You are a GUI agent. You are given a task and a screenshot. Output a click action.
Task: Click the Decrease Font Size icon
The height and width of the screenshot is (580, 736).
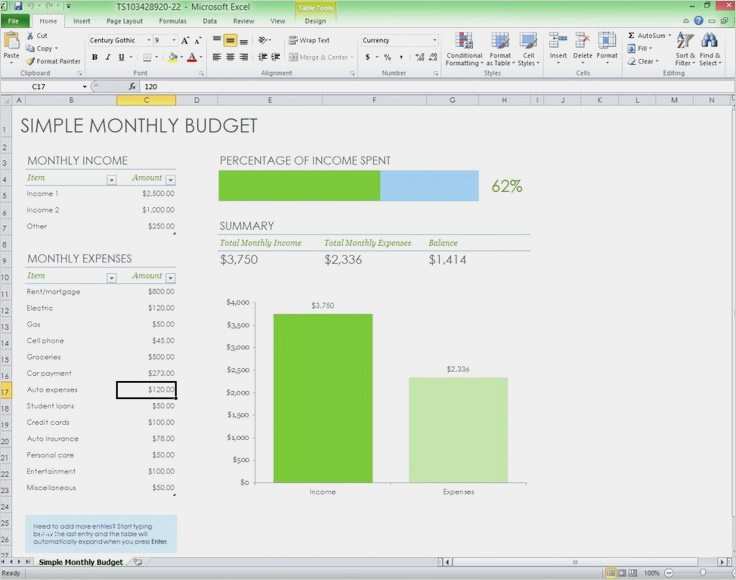198,41
